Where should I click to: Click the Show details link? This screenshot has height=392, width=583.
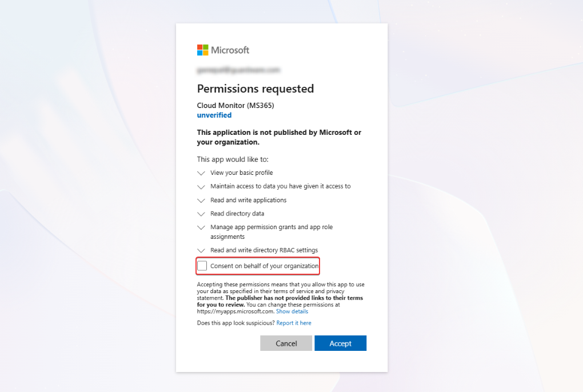292,311
